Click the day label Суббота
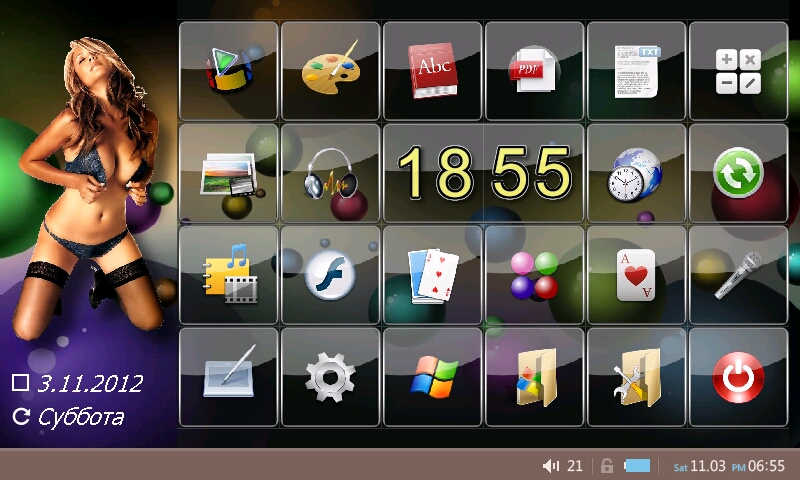Screen dimensions: 800x480 [81, 417]
